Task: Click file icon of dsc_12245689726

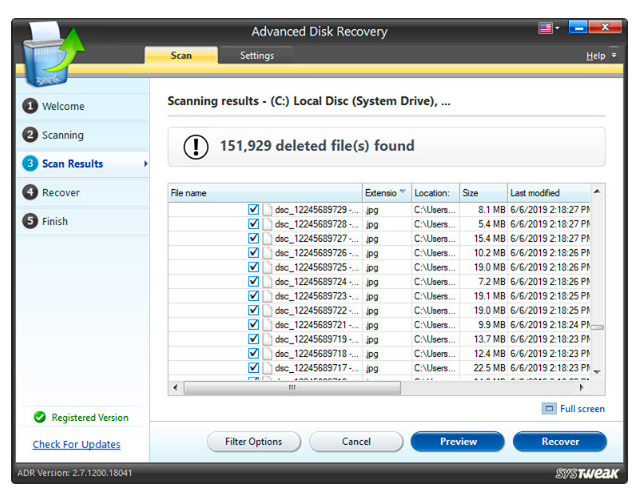Action: [267, 253]
